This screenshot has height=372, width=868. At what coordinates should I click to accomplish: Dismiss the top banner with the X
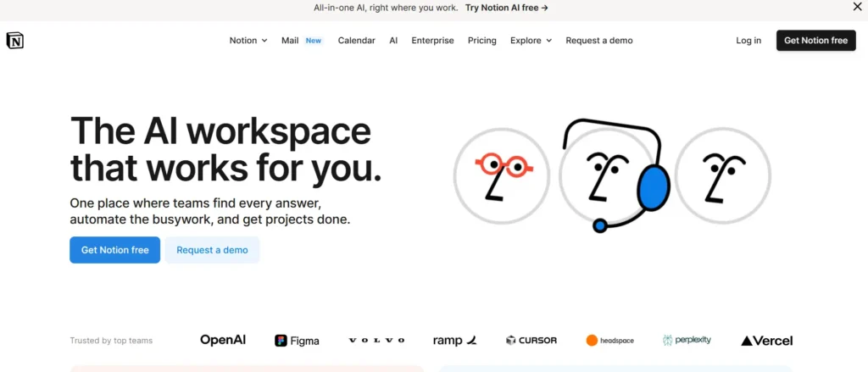point(857,7)
